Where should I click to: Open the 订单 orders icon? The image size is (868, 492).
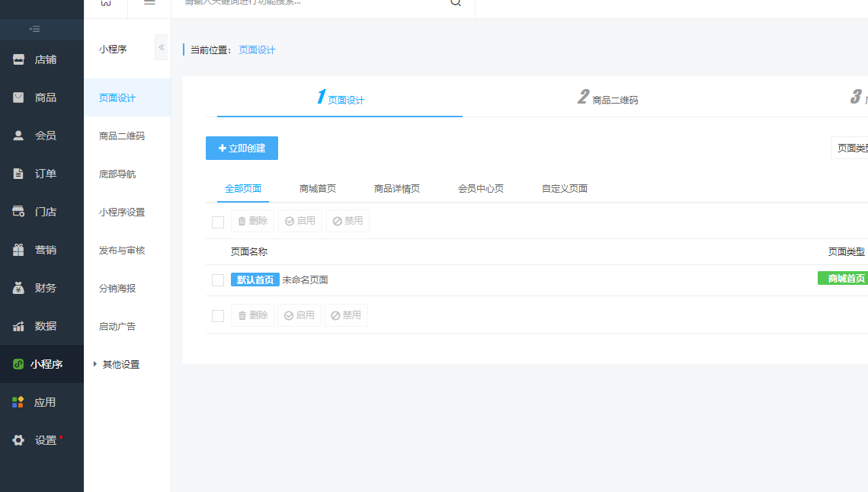(x=19, y=174)
